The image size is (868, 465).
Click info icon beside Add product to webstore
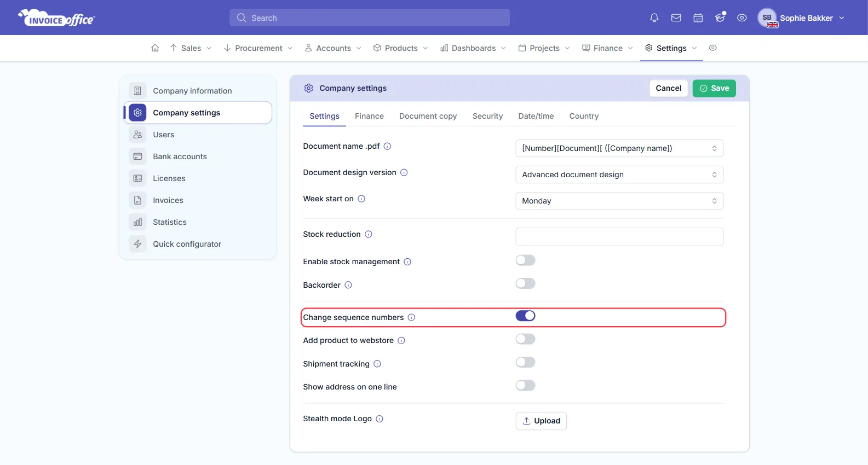(401, 340)
